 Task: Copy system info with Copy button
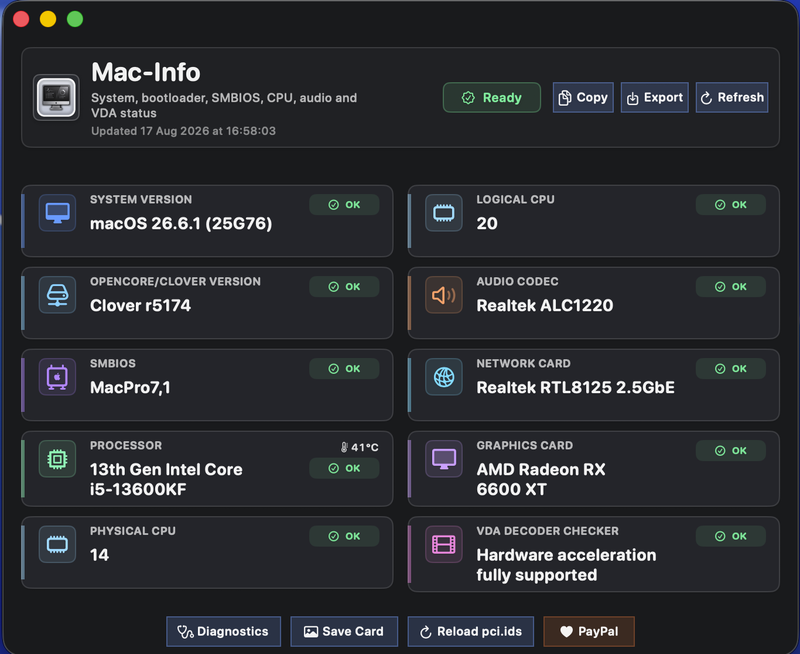(583, 97)
